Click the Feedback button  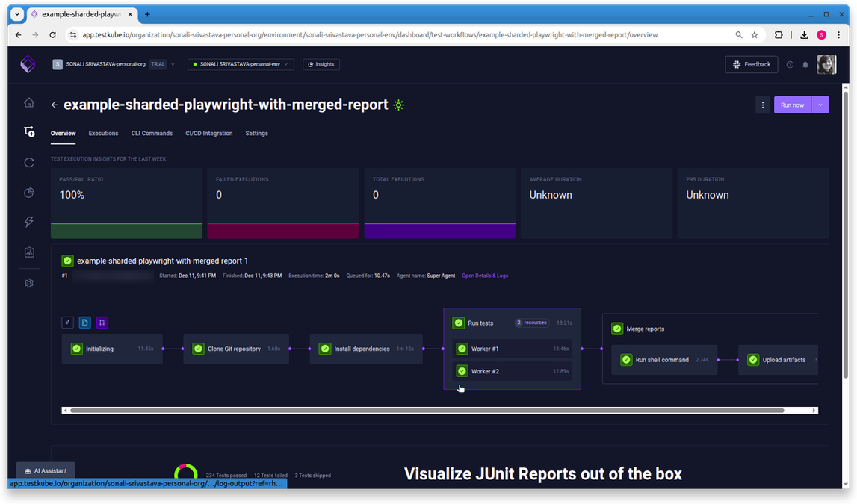tap(752, 64)
